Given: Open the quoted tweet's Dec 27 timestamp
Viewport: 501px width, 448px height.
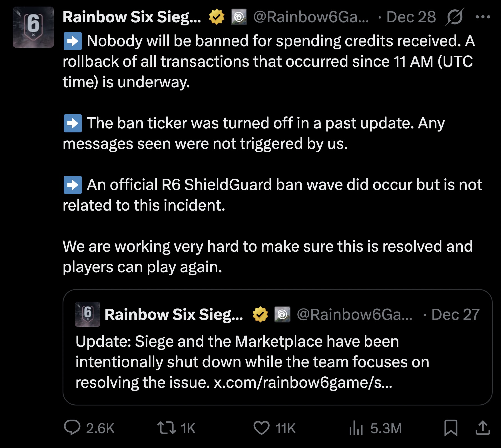Looking at the screenshot, I should (455, 314).
